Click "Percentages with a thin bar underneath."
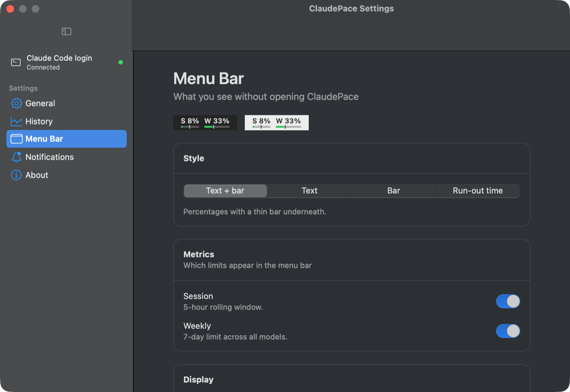The width and height of the screenshot is (570, 392). tap(255, 212)
